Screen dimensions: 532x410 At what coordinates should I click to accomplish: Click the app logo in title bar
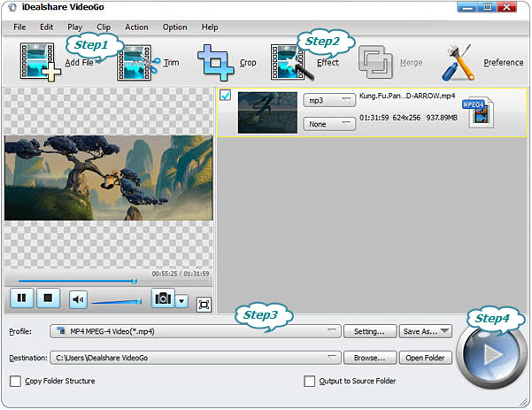pos(12,7)
